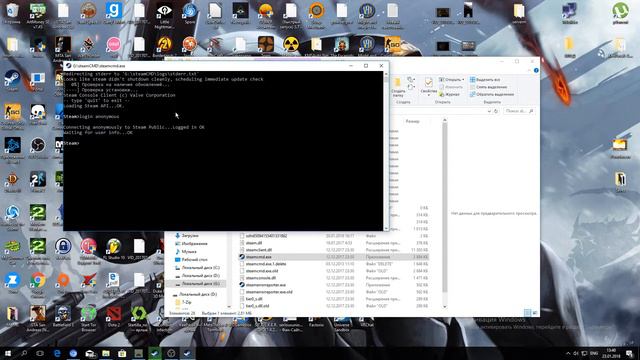Select the steam.dll file row

pyautogui.click(x=334, y=243)
